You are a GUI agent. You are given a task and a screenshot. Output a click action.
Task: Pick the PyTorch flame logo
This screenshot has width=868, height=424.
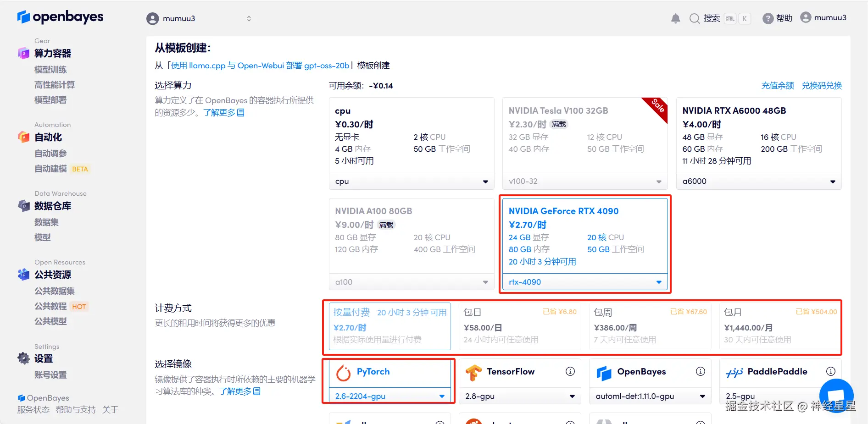click(343, 373)
